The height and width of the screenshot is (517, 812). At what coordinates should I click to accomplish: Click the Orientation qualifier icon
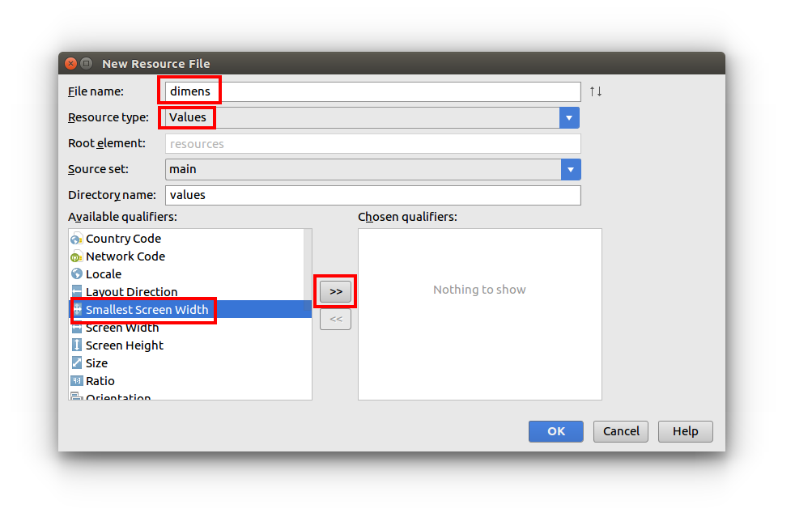pyautogui.click(x=76, y=396)
